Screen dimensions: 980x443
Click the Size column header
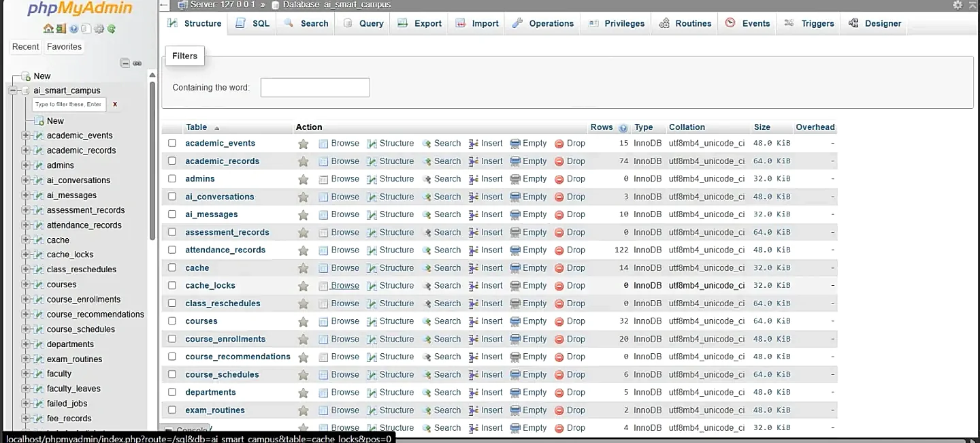coord(762,127)
